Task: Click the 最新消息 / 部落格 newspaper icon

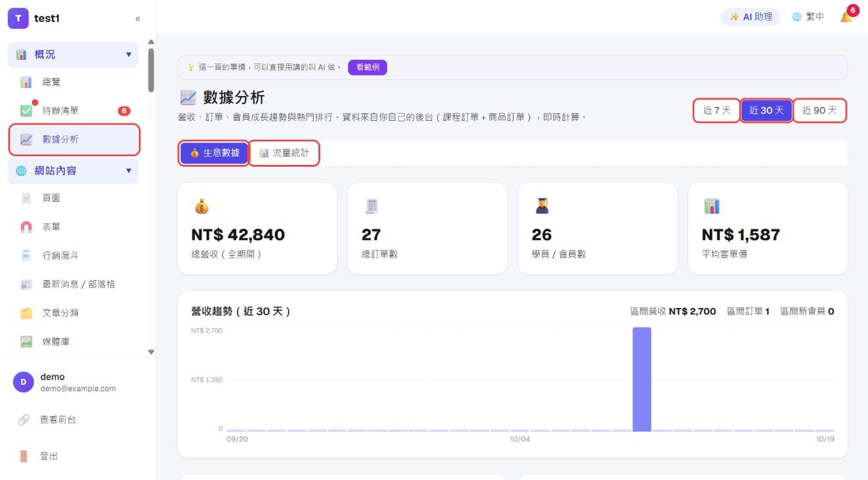Action: pos(26,284)
